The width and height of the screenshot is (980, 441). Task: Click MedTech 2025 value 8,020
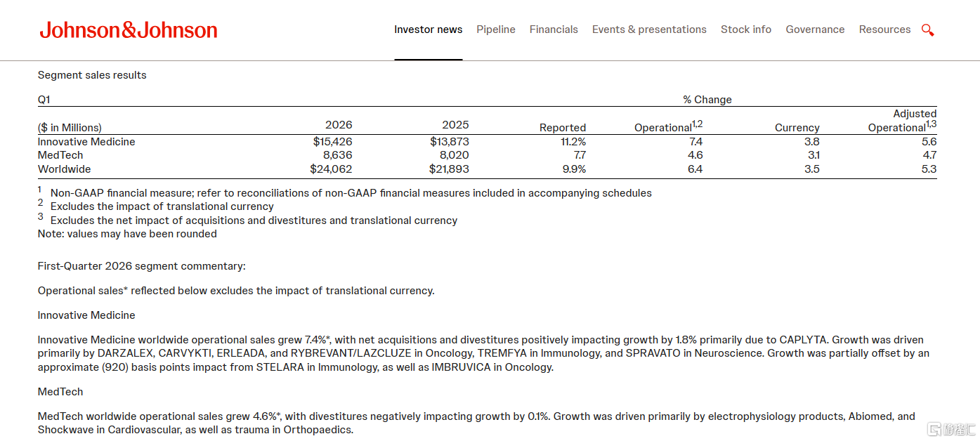click(x=454, y=155)
